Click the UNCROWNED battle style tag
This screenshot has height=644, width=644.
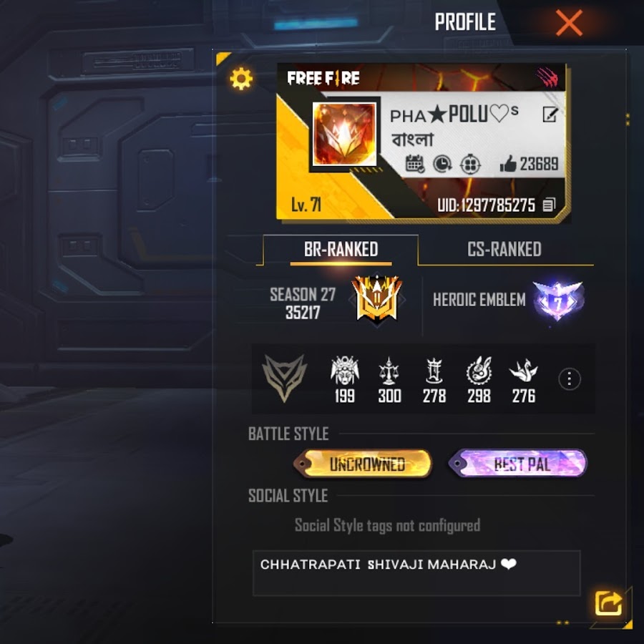coord(363,464)
